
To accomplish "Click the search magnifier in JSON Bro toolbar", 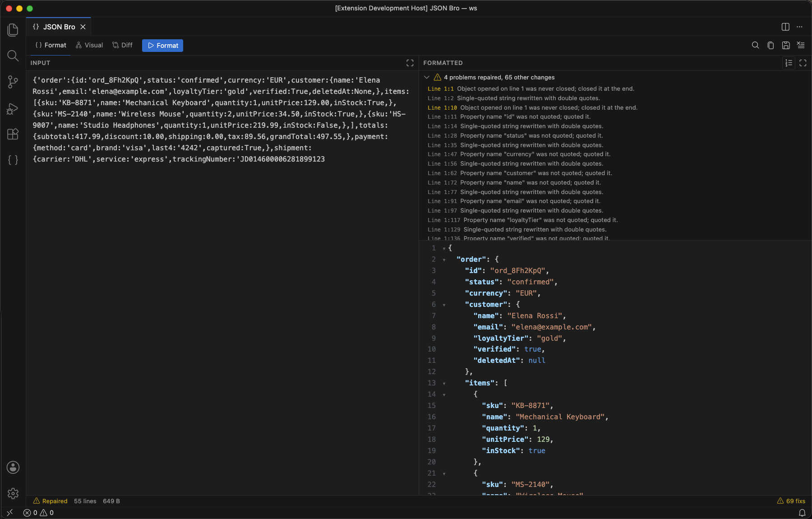I will click(755, 45).
